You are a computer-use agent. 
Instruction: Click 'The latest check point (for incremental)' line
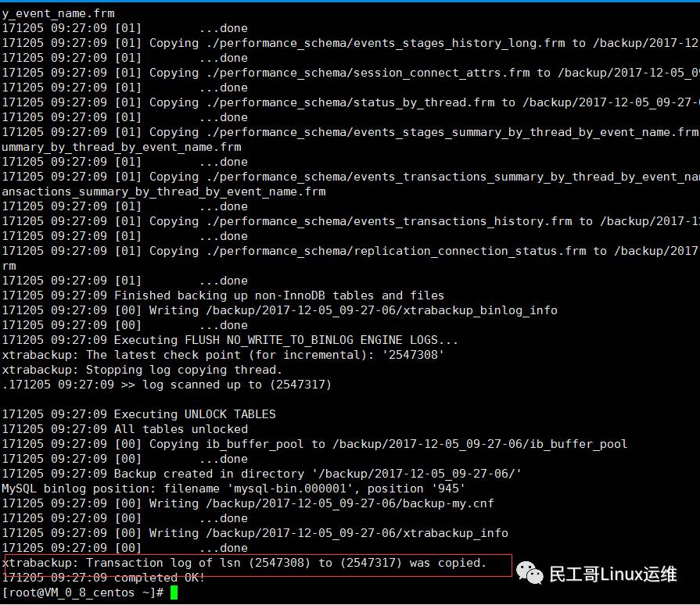point(223,355)
